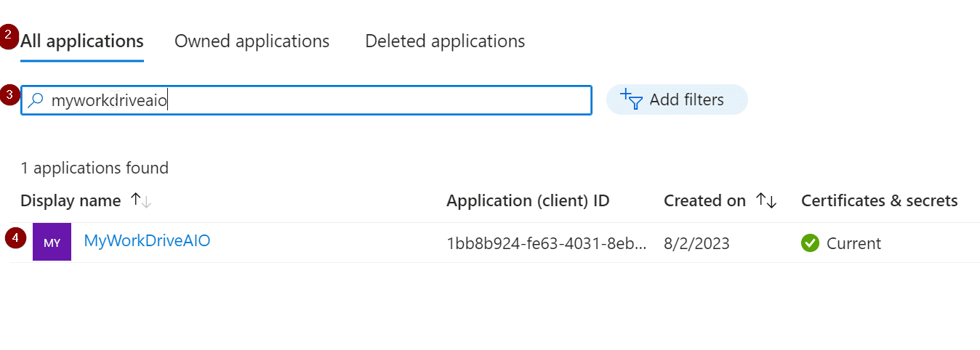980x350 pixels.
Task: Click the Application (client) ID header
Action: pos(528,200)
